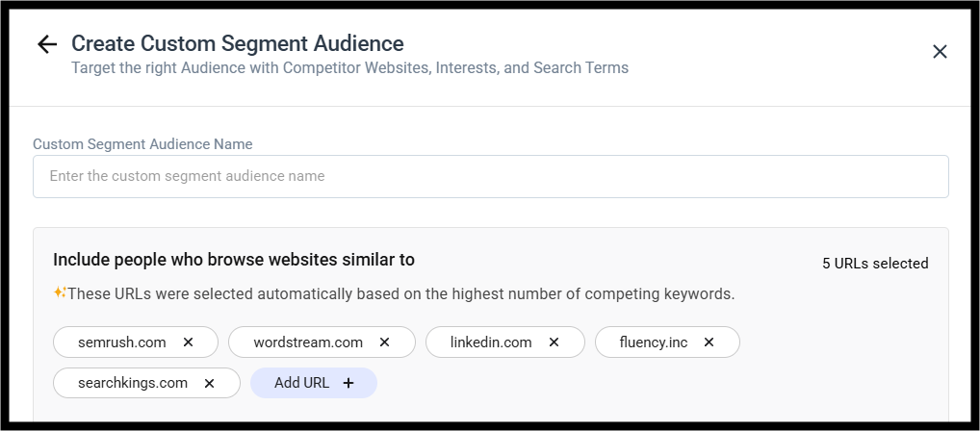The image size is (980, 431).
Task: Click the sparkle icon beside URL note
Action: 60,292
